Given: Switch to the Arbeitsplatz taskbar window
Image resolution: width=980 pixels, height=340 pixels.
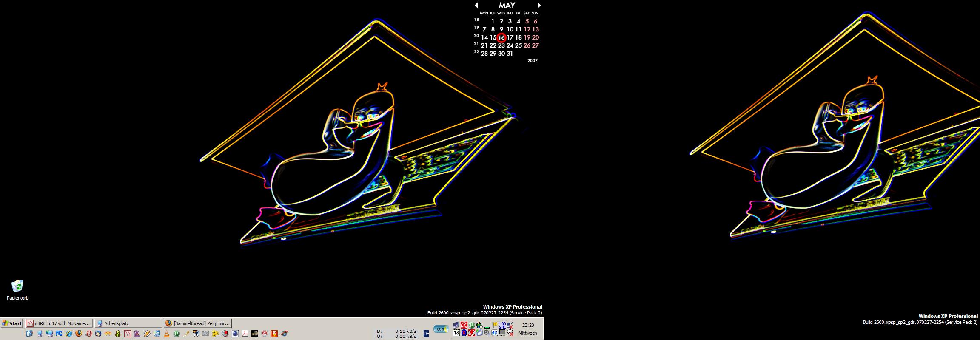Looking at the screenshot, I should pos(128,323).
